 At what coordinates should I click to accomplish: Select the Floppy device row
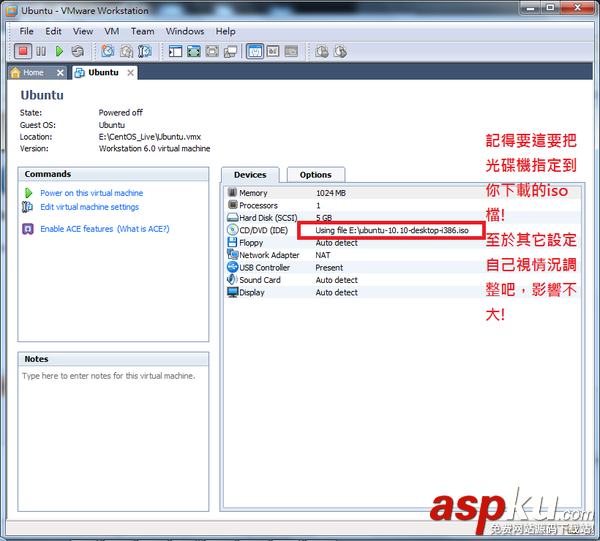(403, 243)
